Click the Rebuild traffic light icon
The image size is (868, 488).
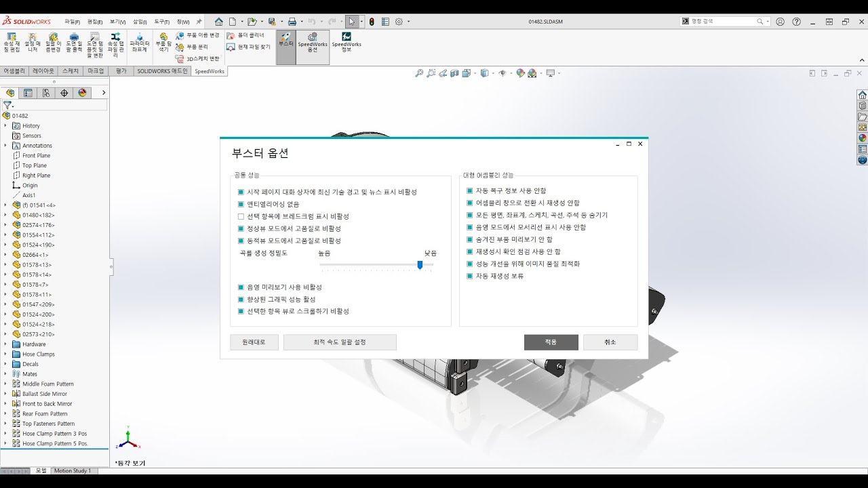click(x=371, y=22)
